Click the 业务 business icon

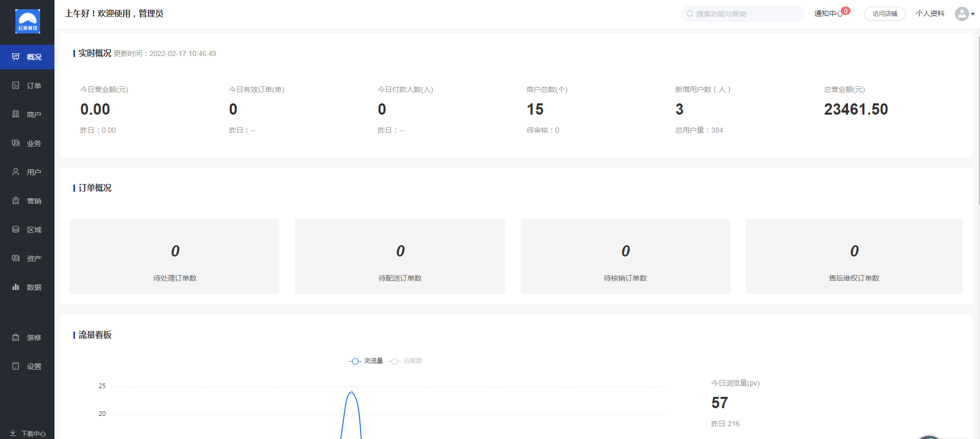tap(16, 143)
